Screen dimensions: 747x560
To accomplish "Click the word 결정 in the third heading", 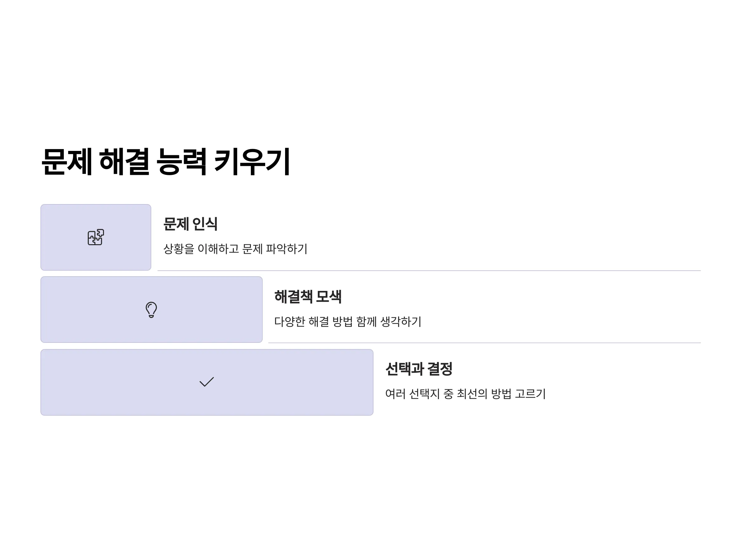I will (440, 369).
